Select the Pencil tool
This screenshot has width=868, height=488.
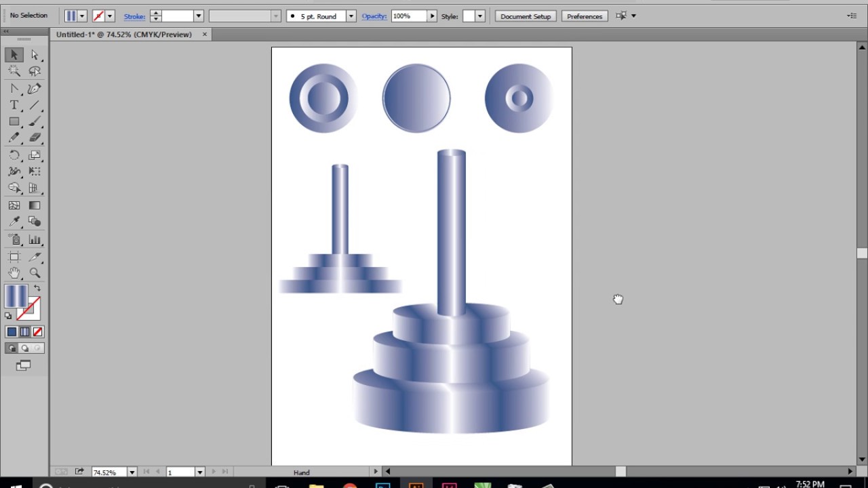click(14, 138)
